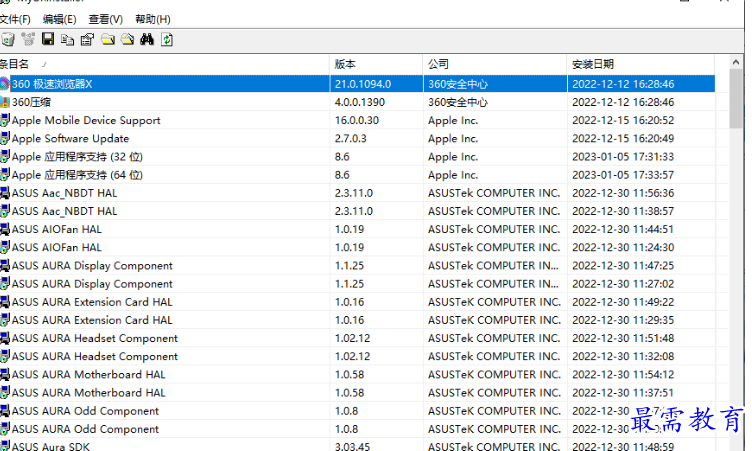Sort by the 版本 column header
This screenshot has height=451, width=752.
pos(376,64)
